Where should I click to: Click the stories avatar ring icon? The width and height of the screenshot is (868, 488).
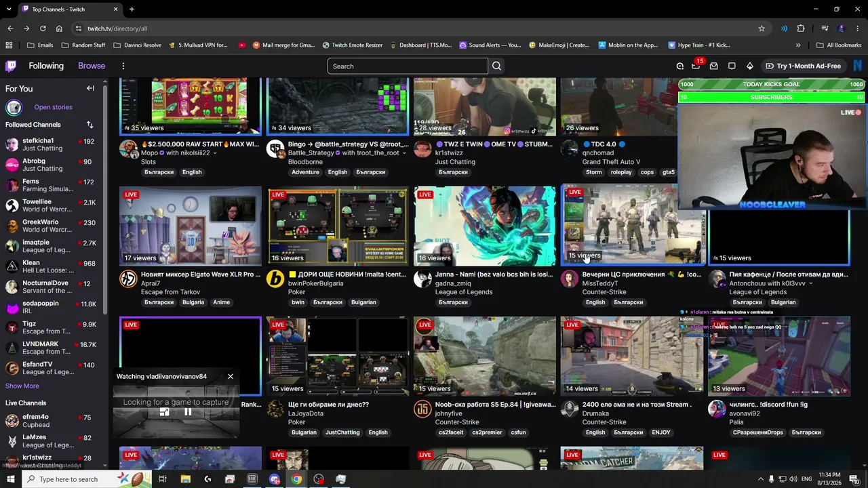tap(14, 107)
